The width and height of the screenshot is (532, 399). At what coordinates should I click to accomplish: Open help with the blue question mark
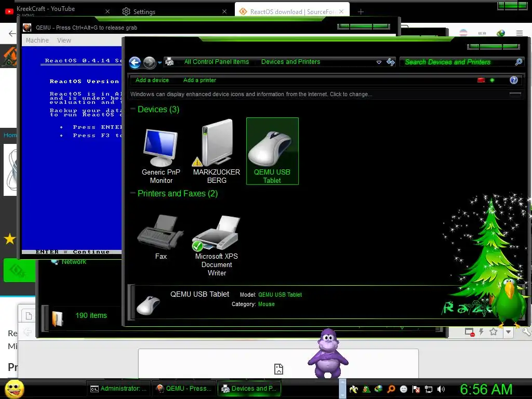(514, 80)
